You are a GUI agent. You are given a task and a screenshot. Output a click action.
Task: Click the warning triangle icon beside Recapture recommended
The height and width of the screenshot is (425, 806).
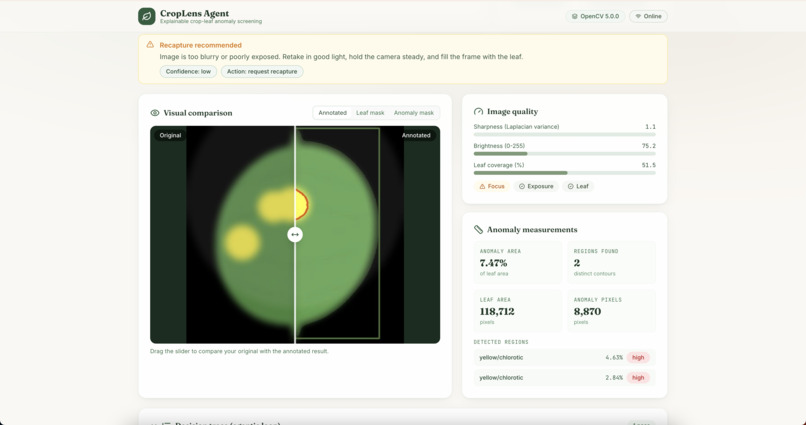click(150, 45)
